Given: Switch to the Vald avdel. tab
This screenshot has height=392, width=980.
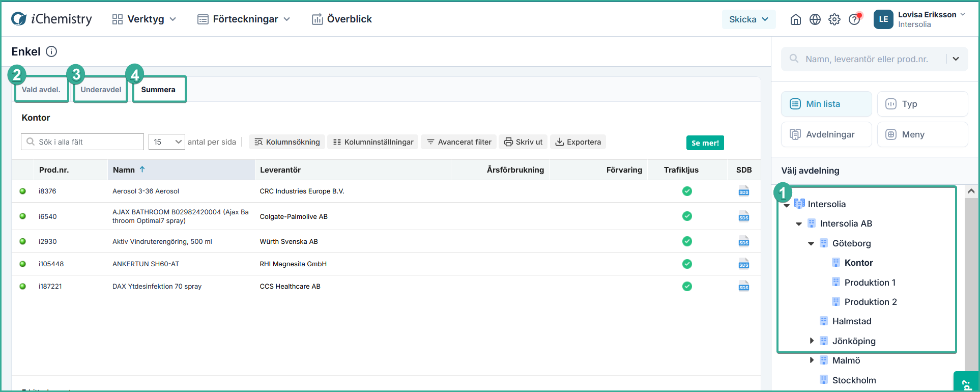Looking at the screenshot, I should point(41,90).
